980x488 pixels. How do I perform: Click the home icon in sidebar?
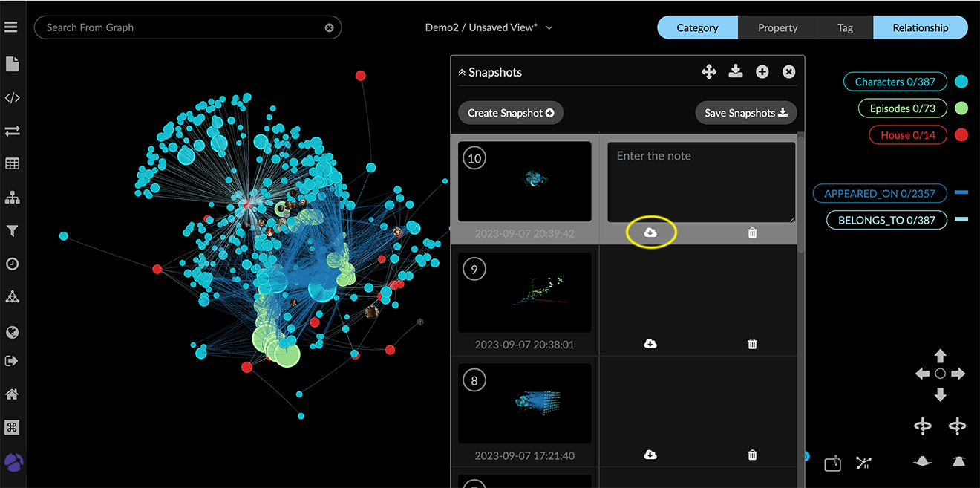coord(12,394)
